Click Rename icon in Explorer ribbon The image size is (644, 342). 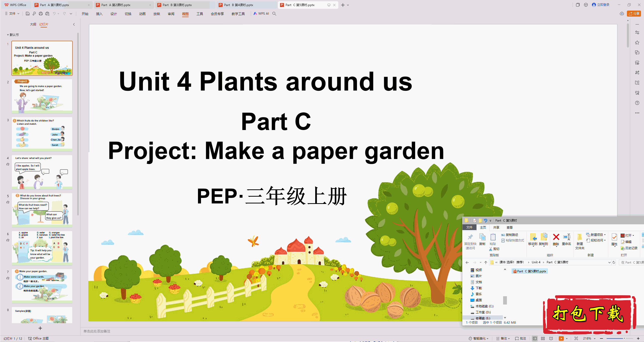(x=567, y=240)
